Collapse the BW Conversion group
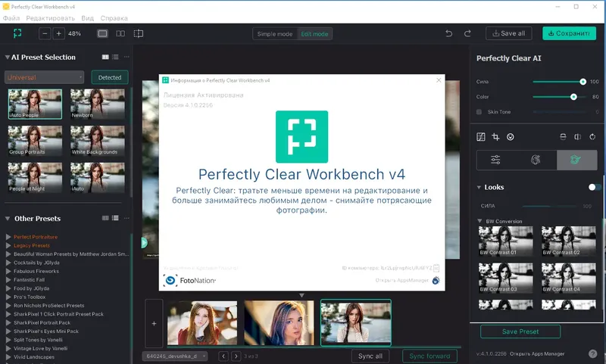606x364 pixels. 479,221
